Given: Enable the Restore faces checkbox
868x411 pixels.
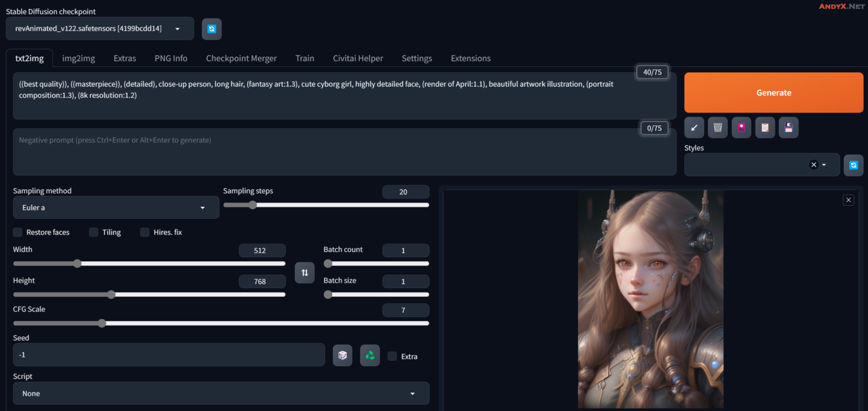Looking at the screenshot, I should click(x=18, y=232).
